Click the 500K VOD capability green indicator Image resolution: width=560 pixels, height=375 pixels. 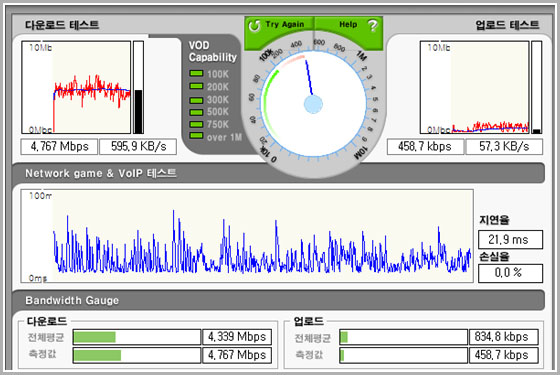196,112
